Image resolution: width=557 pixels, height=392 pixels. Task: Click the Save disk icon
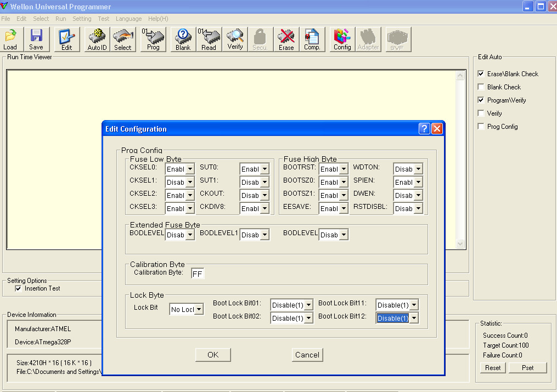pyautogui.click(x=36, y=39)
